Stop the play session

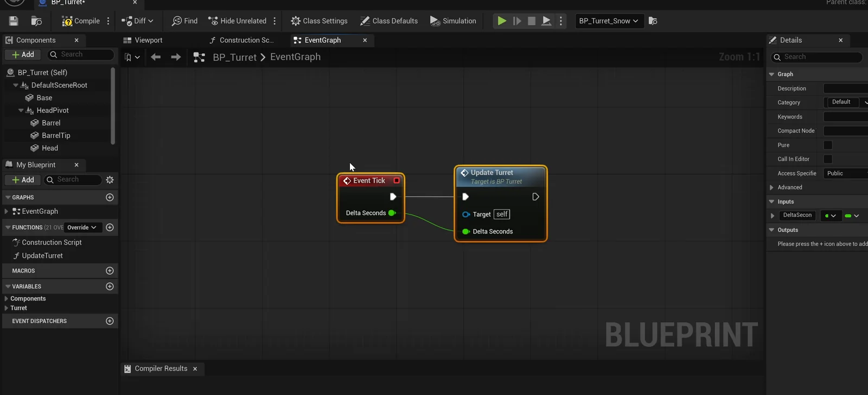coord(532,21)
